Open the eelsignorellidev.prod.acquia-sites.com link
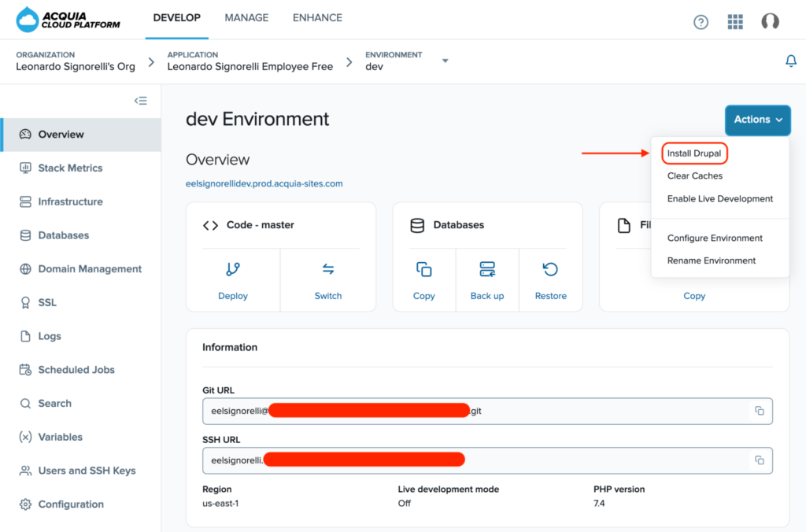Viewport: 806px width, 532px height. [264, 183]
